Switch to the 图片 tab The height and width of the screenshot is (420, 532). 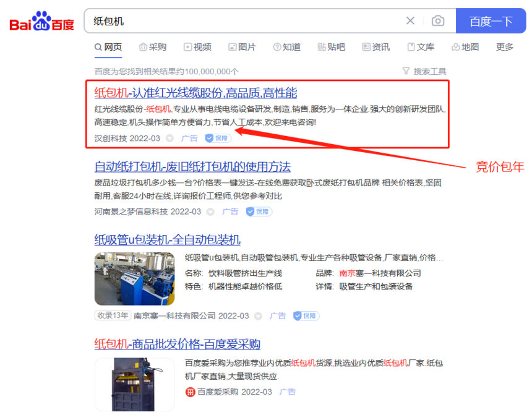(x=242, y=47)
